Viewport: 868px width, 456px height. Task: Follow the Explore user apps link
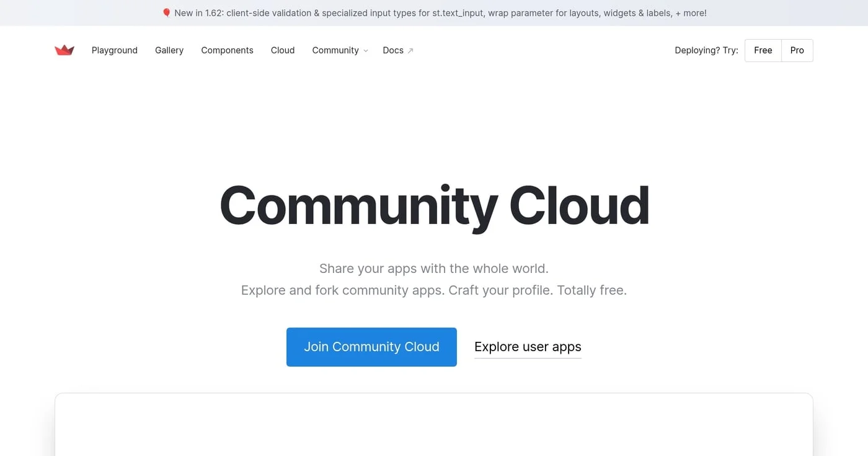[x=528, y=347]
